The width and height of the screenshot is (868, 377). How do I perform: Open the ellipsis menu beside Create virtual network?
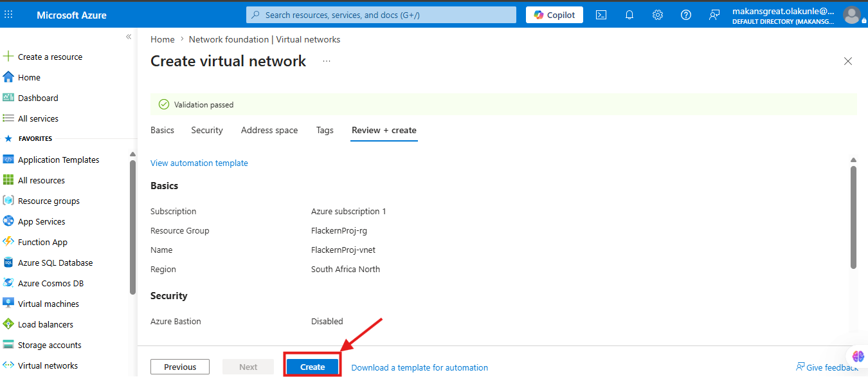[327, 61]
